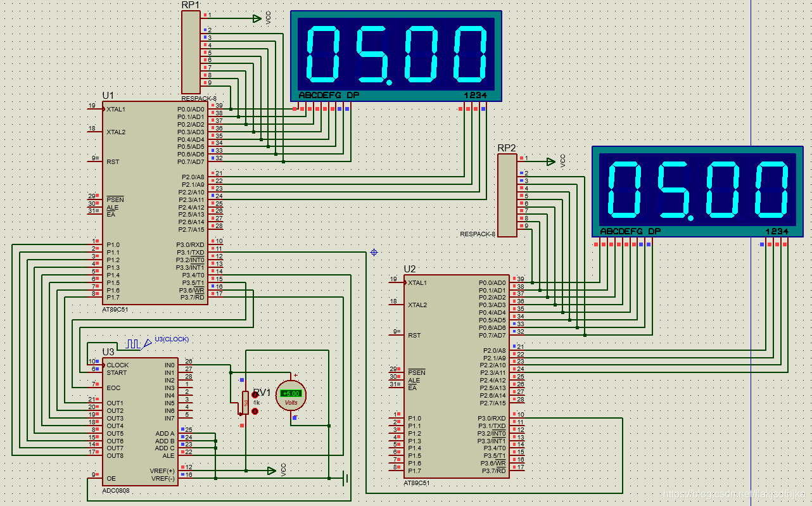Click 'AT89C51' part name under U1
The width and height of the screenshot is (812, 506).
116,310
